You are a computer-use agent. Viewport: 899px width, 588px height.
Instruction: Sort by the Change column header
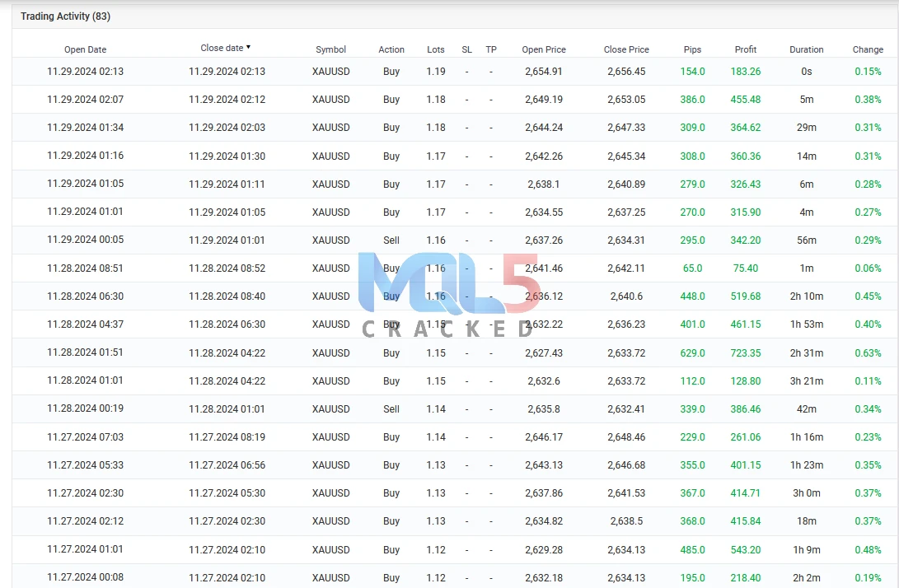868,49
